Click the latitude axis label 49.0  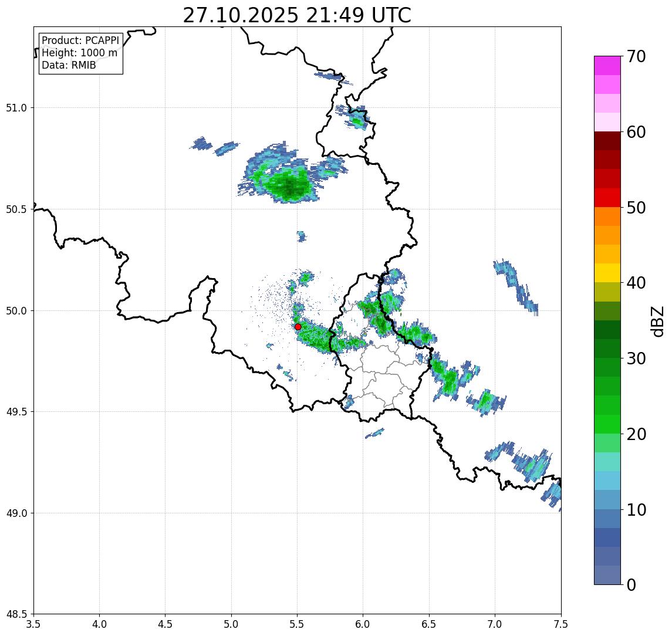click(16, 513)
